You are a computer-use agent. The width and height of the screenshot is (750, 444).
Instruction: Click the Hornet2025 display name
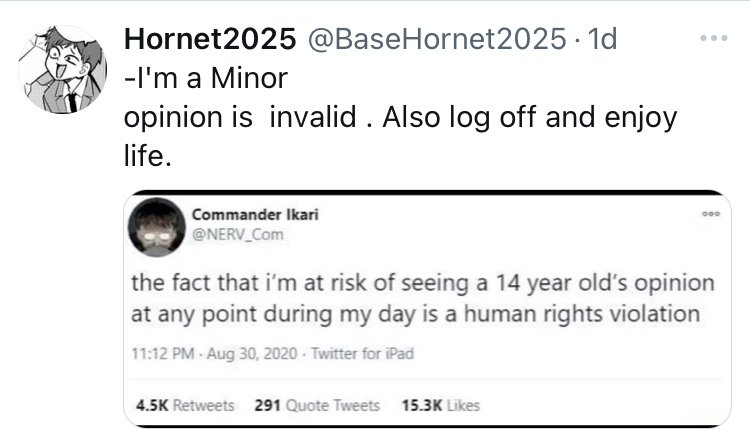(210, 39)
